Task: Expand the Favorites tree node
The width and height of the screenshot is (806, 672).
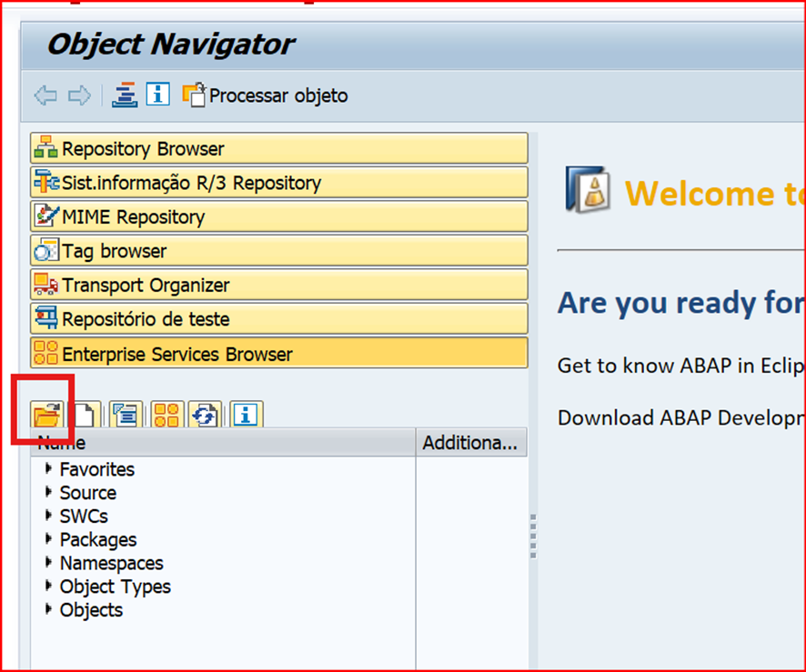Action: 48,469
